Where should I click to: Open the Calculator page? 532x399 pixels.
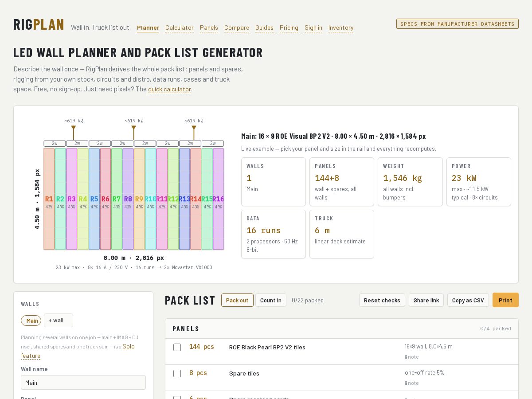point(180,27)
